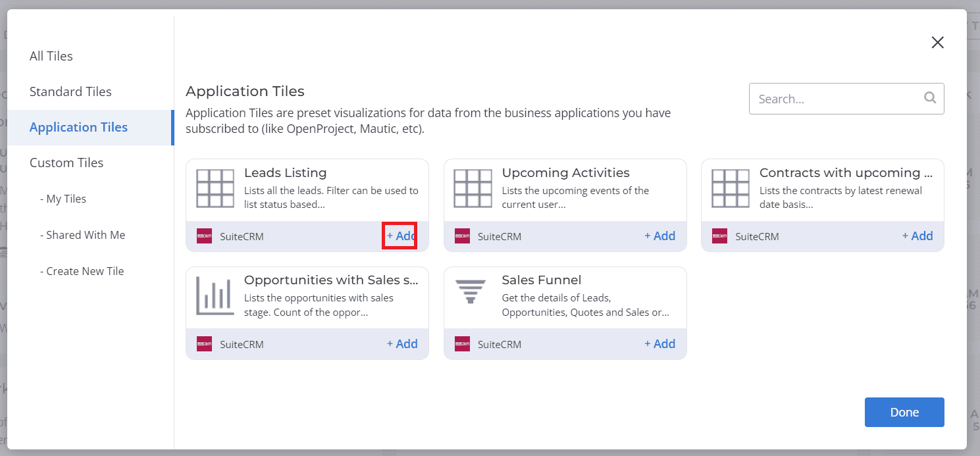Add the Upcoming Activities tile
The height and width of the screenshot is (456, 980).
(x=659, y=236)
